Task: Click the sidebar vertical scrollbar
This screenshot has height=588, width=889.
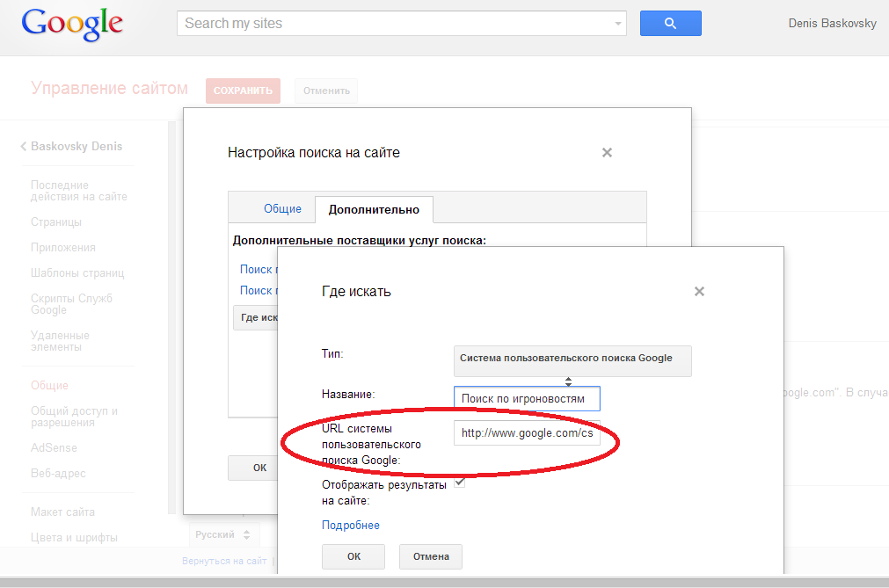Action: [x=172, y=317]
